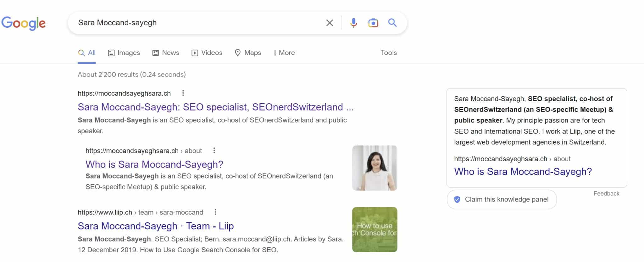Open the Videos tab
This screenshot has height=262, width=644.
[207, 53]
